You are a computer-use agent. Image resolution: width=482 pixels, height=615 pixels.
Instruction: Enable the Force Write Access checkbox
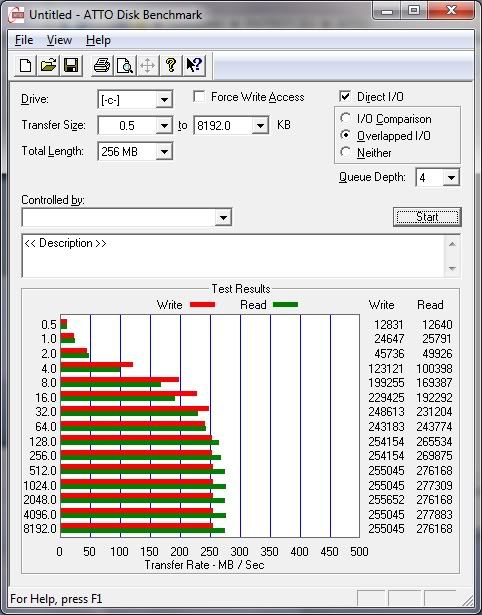pyautogui.click(x=199, y=96)
